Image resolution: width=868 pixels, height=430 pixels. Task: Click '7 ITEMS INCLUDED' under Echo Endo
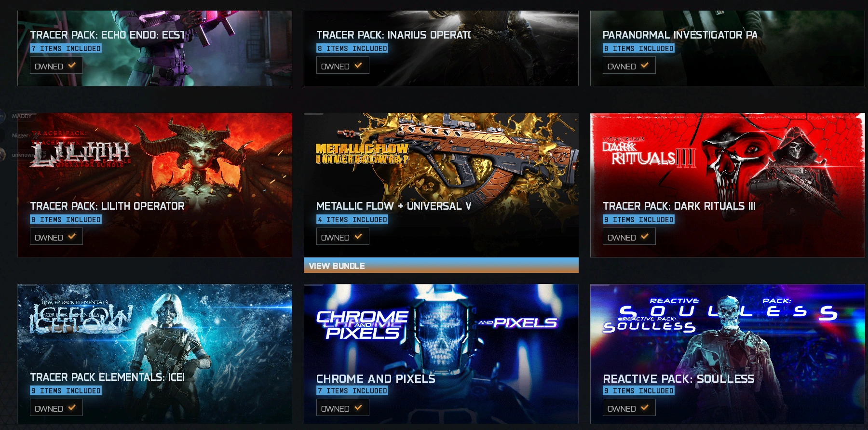pyautogui.click(x=66, y=49)
